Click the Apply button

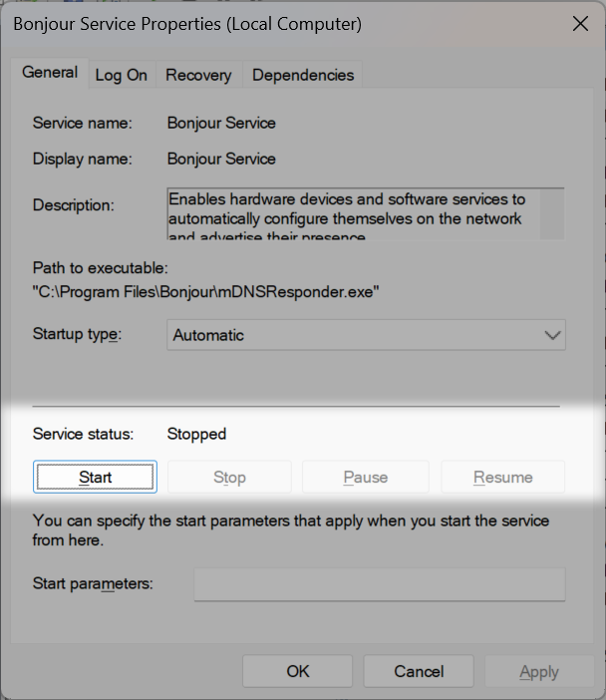coord(538,671)
